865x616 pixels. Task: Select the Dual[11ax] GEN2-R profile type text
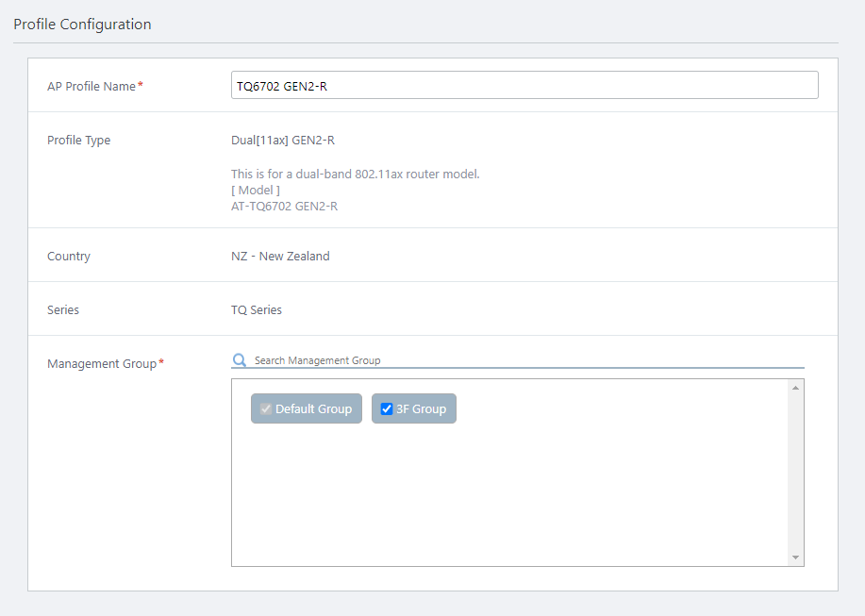tap(283, 141)
